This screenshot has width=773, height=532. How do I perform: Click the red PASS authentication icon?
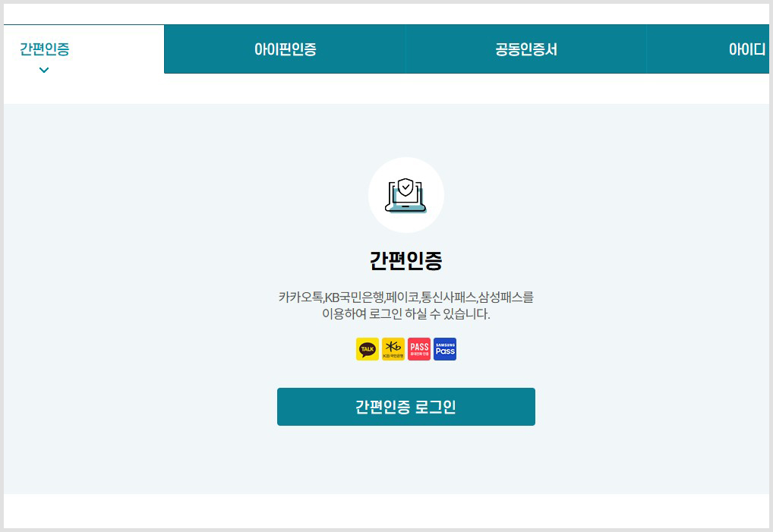(418, 348)
